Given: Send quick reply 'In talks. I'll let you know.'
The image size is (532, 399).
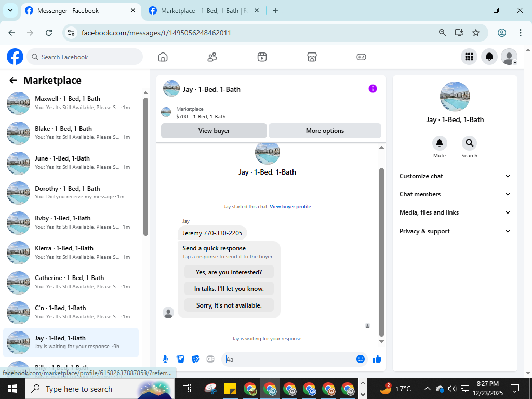Looking at the screenshot, I should pos(229,289).
